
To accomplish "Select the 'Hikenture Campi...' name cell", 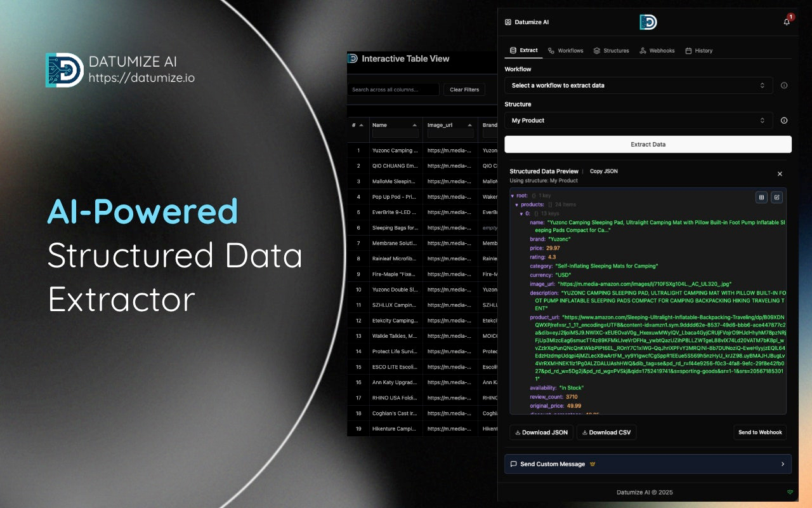I will coord(395,429).
